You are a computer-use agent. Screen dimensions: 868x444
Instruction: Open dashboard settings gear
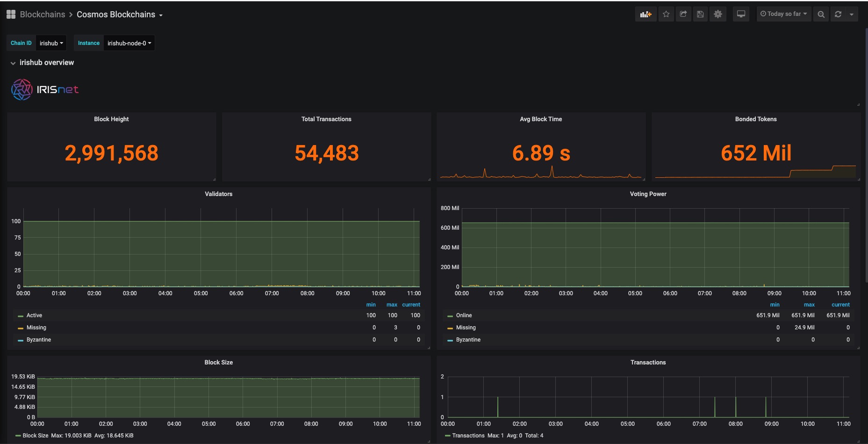click(x=717, y=14)
